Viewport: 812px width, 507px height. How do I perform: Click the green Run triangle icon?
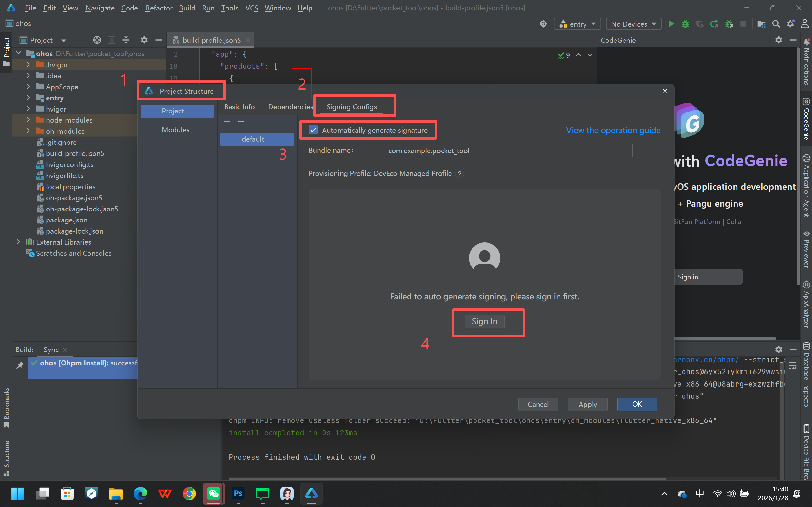(x=671, y=24)
